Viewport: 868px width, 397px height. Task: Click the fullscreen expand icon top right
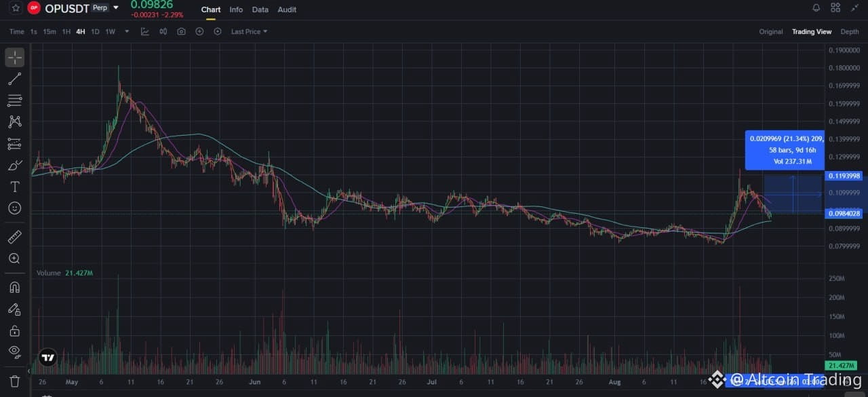853,8
